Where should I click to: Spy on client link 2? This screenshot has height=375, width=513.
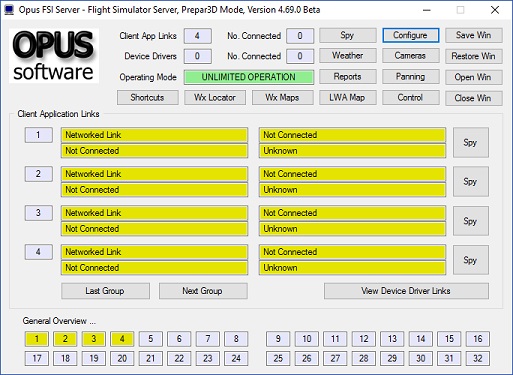coord(471,182)
